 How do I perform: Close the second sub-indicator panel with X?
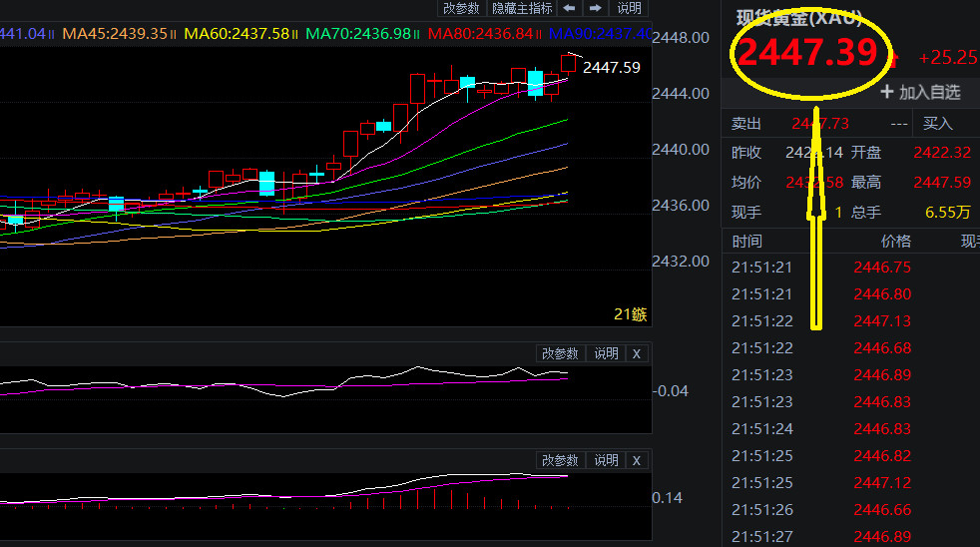click(x=637, y=461)
